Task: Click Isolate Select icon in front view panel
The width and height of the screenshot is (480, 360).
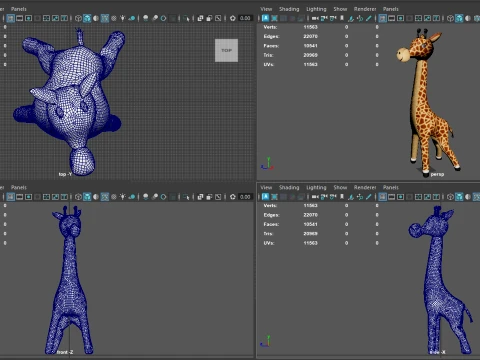Action: pyautogui.click(x=186, y=197)
